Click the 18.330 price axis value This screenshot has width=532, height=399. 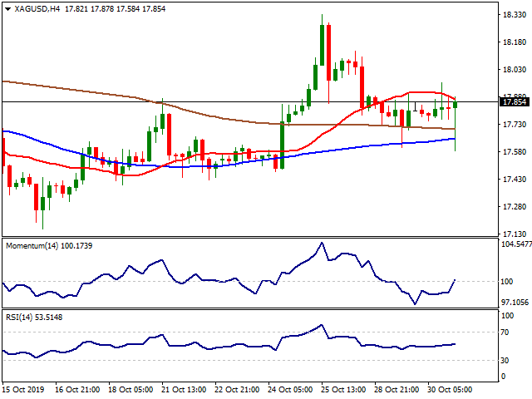click(515, 15)
